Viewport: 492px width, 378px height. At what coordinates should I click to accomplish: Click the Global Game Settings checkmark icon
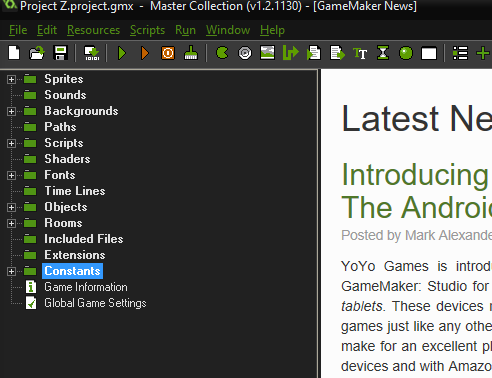[x=31, y=303]
